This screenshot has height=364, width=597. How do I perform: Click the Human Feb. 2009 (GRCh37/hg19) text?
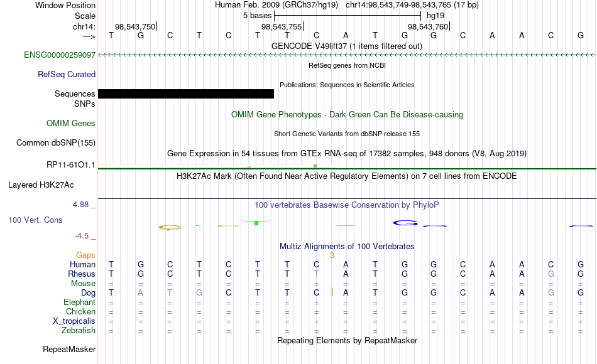pos(277,5)
